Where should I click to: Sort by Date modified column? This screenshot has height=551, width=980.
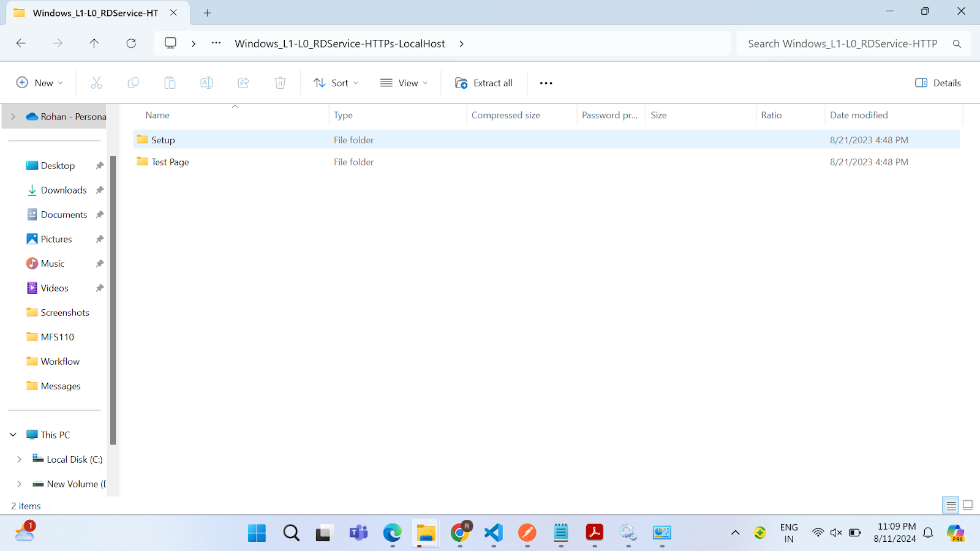(x=859, y=115)
